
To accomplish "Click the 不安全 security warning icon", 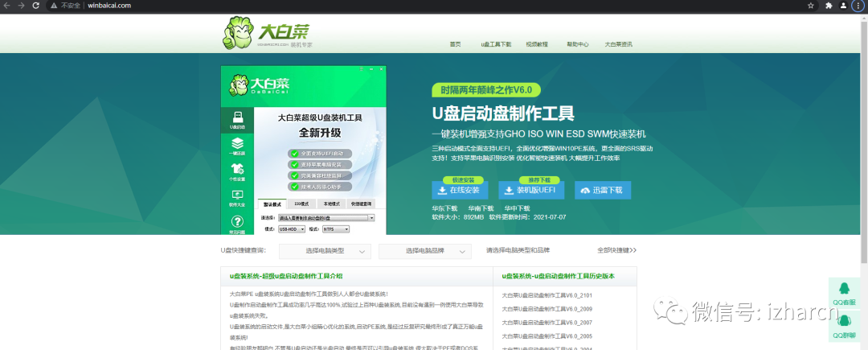I will [x=54, y=6].
